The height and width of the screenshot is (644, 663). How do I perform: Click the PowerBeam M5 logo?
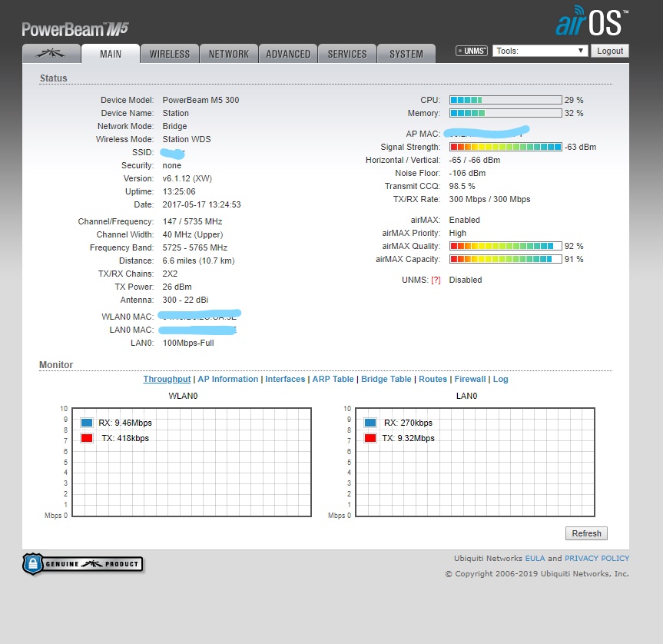[x=75, y=29]
